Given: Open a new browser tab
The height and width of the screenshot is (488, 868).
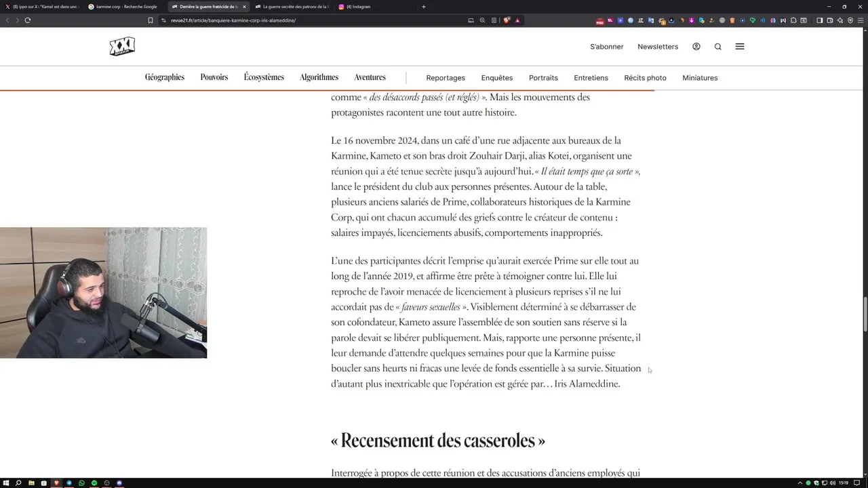Looking at the screenshot, I should tap(424, 7).
